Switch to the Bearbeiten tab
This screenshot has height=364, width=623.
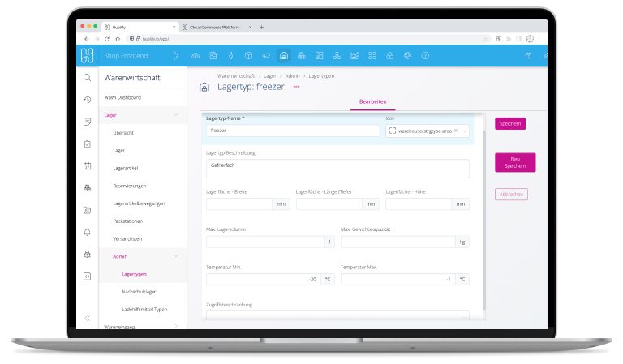(372, 101)
